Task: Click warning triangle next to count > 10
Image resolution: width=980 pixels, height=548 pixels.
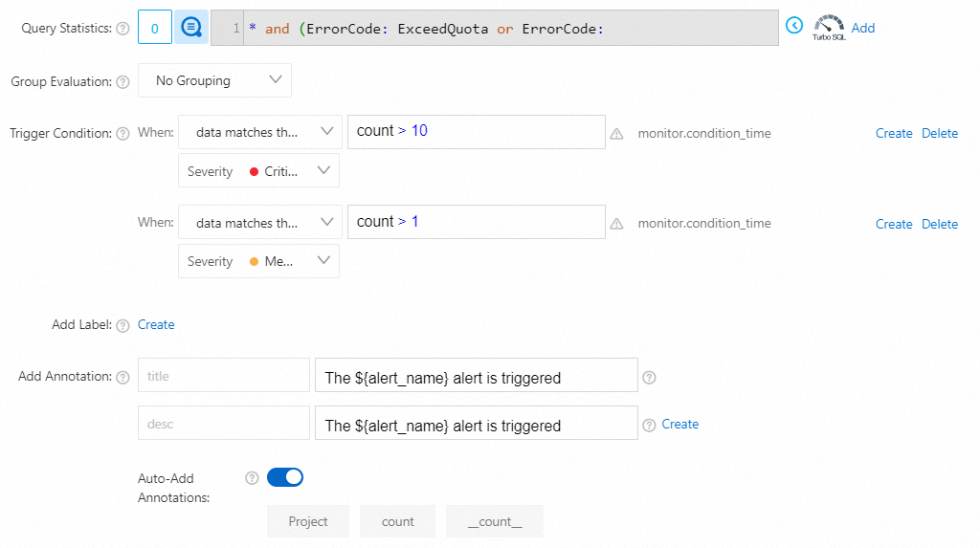Action: (617, 134)
